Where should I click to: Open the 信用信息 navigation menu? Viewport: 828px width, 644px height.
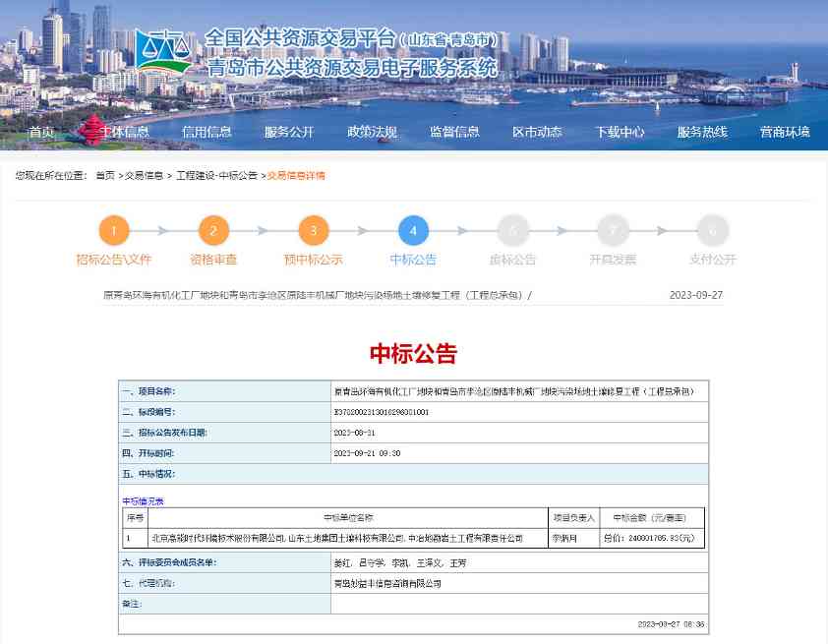pos(207,131)
